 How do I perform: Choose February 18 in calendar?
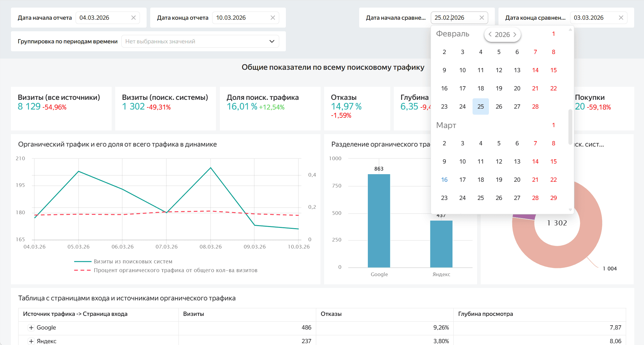[x=480, y=88]
